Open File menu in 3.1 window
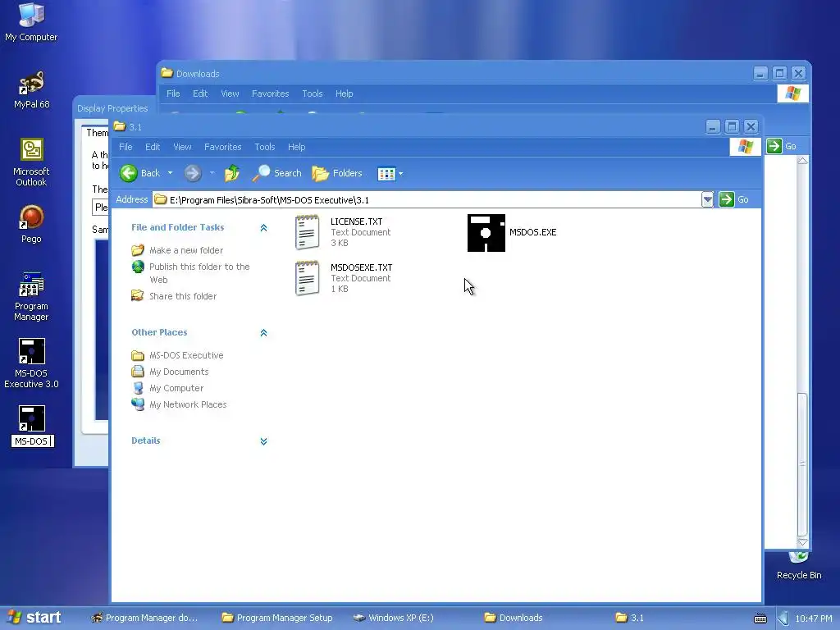Image resolution: width=840 pixels, height=630 pixels. pyautogui.click(x=126, y=147)
